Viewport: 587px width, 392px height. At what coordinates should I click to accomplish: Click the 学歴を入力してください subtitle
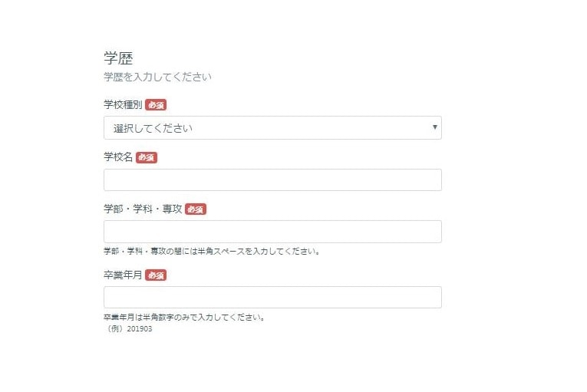click(157, 77)
